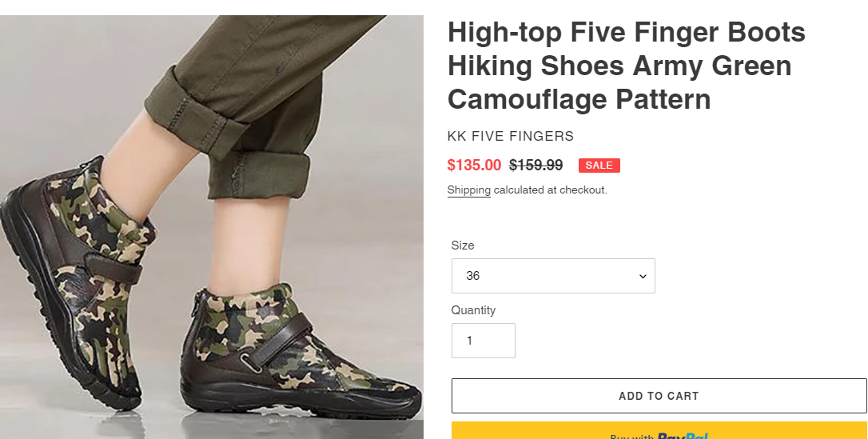This screenshot has height=439, width=868.
Task: Click the crossed-out $159.99 original price
Action: click(x=536, y=166)
